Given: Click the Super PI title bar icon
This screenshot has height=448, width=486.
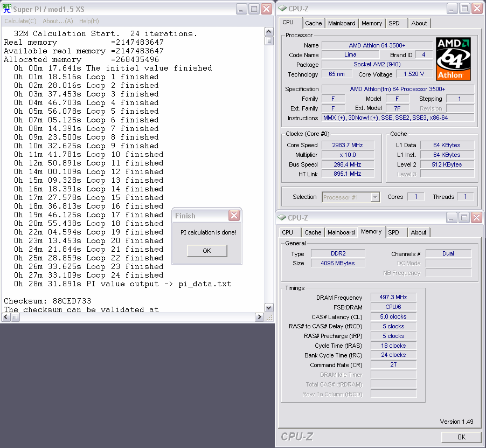Looking at the screenshot, I should (7, 9).
